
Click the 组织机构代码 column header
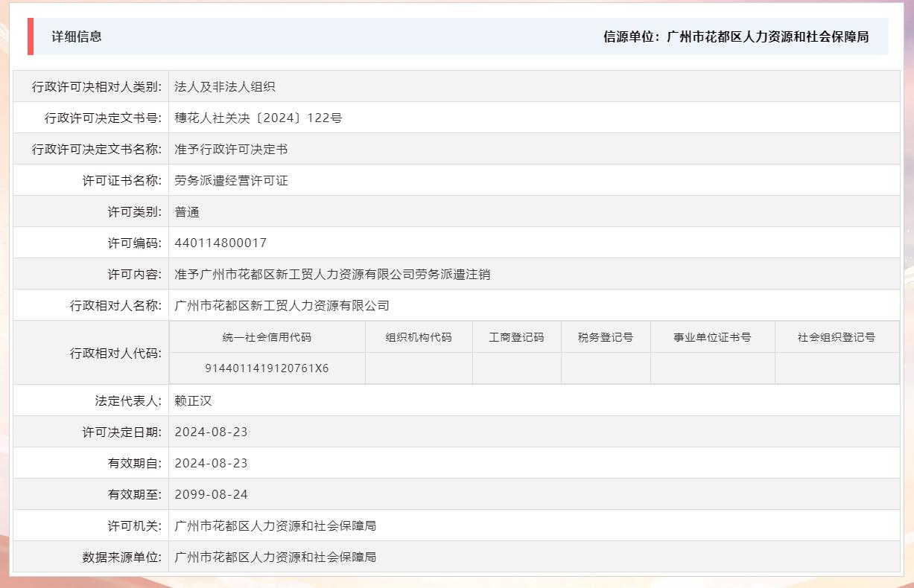point(419,337)
